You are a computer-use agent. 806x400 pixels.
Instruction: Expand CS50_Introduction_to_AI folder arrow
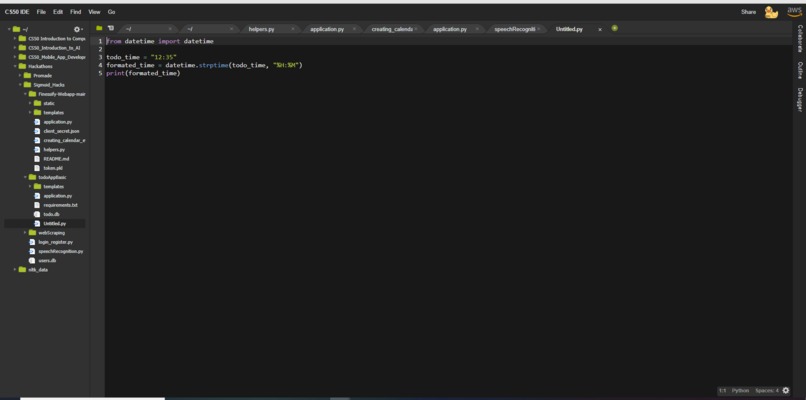pyautogui.click(x=15, y=48)
